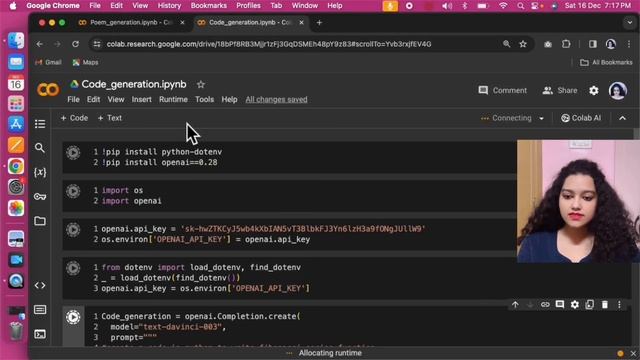Toggle the Chrome side panel
This screenshot has width=640, height=360.
[592, 44]
